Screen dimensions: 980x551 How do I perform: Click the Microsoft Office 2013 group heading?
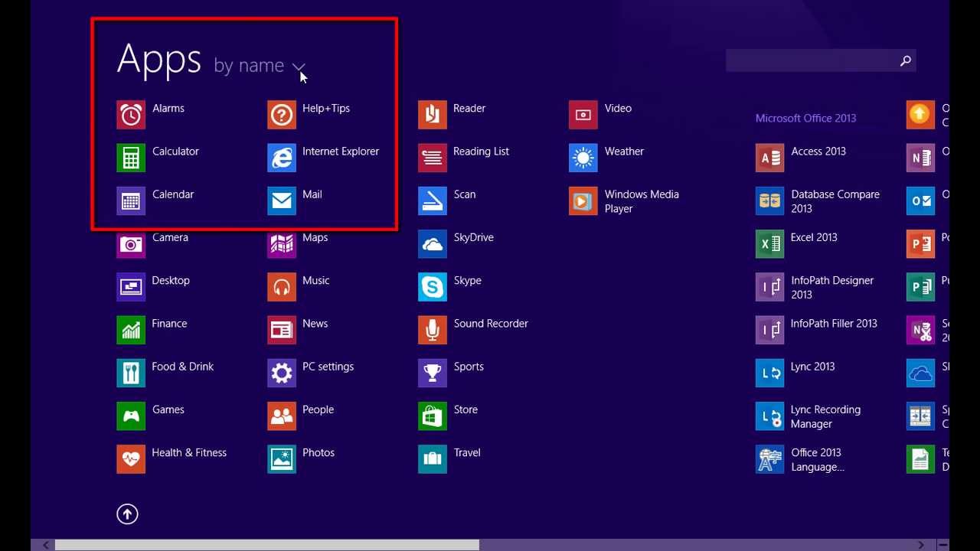[805, 118]
